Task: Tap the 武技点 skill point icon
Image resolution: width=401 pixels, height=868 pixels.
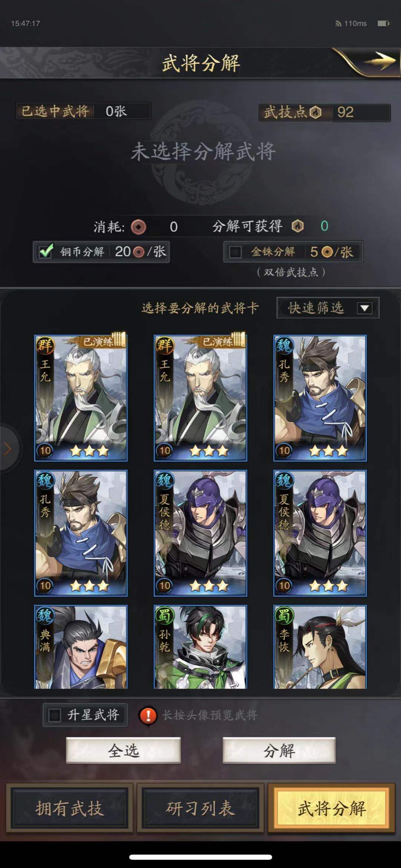Action: (315, 112)
